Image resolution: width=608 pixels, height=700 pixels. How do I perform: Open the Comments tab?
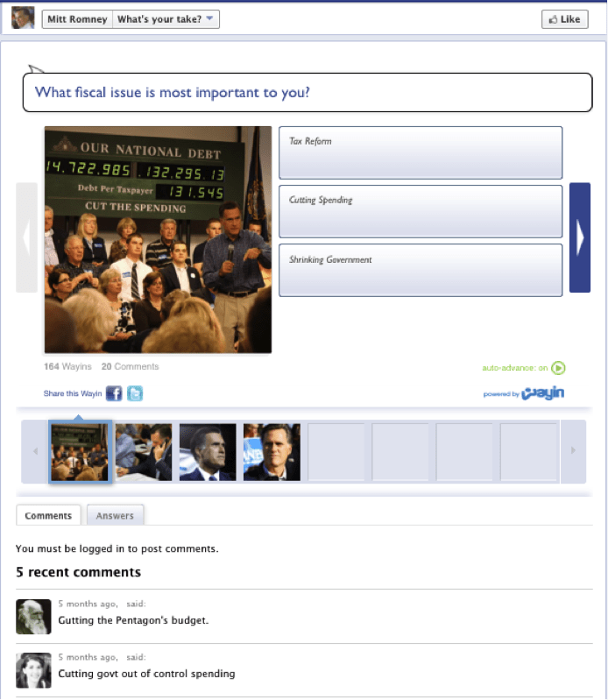pyautogui.click(x=48, y=515)
